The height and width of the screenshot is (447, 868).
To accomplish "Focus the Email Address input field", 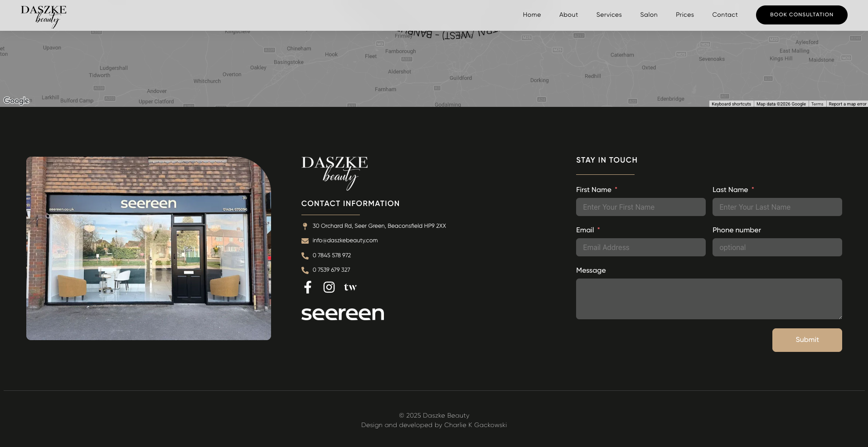I will [640, 247].
